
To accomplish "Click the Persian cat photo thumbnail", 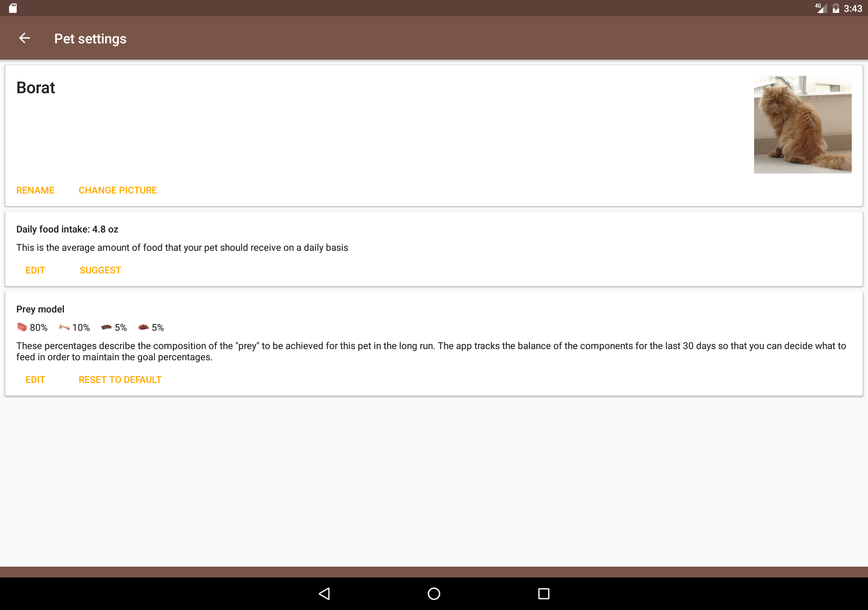I will (803, 125).
